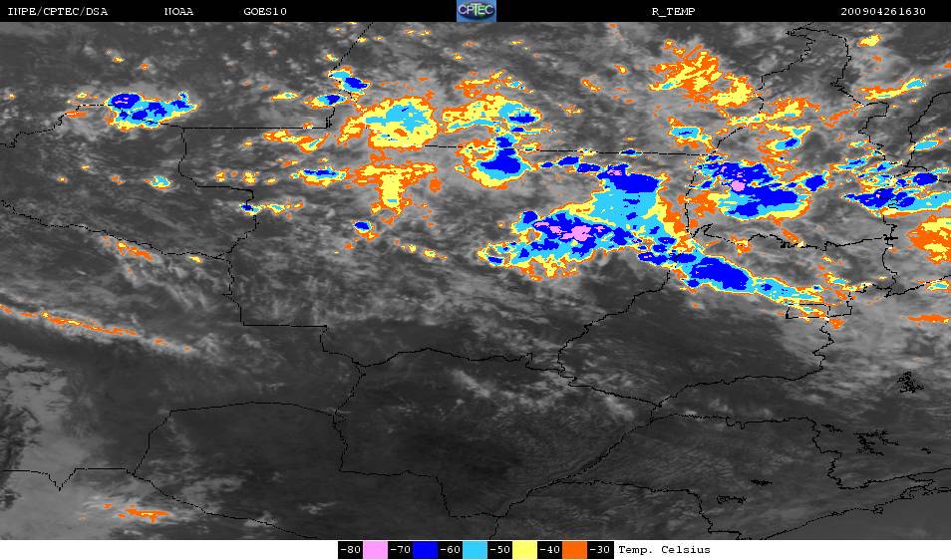Click the NOAA label in the header
This screenshot has height=560, width=951.
tap(178, 12)
